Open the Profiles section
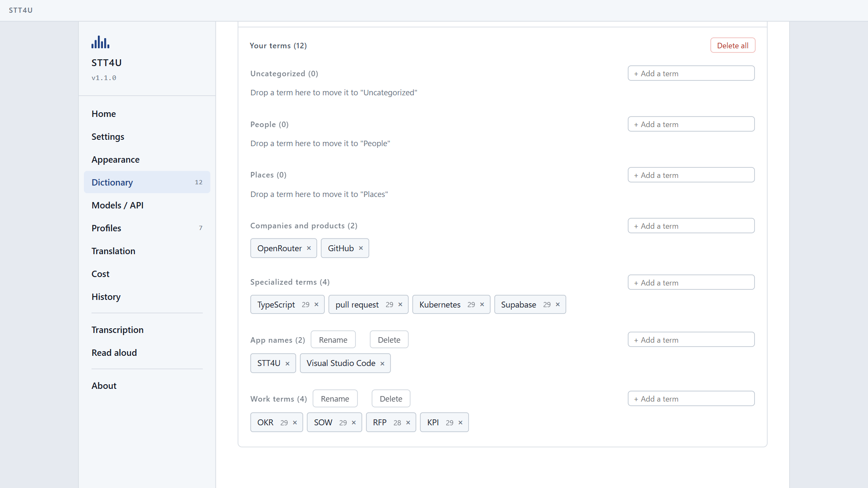This screenshot has width=868, height=488. coord(147,228)
